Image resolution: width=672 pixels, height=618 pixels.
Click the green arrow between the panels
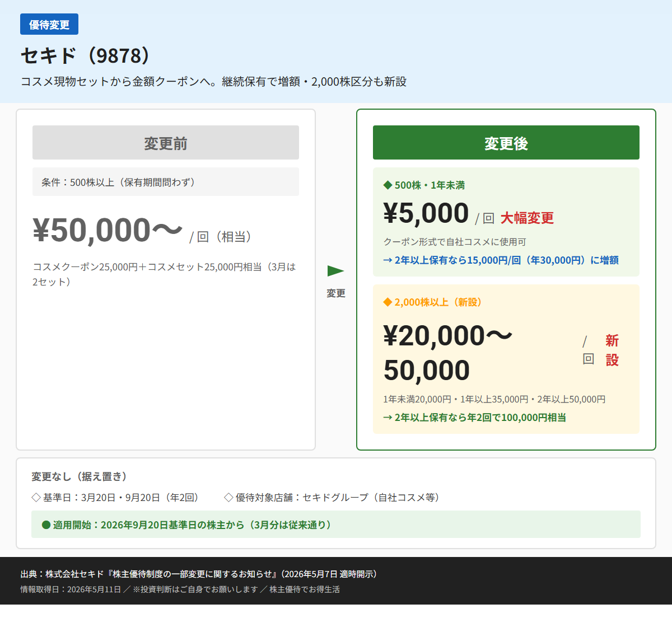click(x=335, y=271)
